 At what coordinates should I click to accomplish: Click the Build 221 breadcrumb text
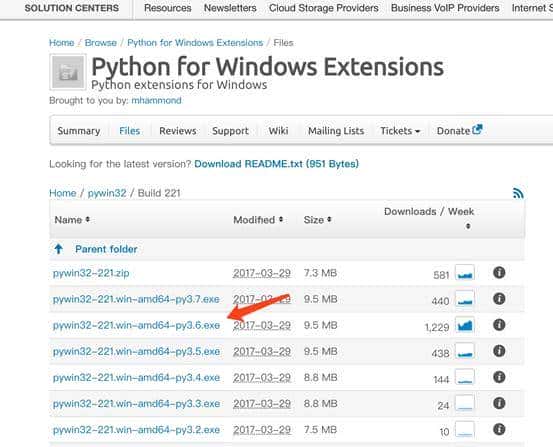[x=159, y=193]
